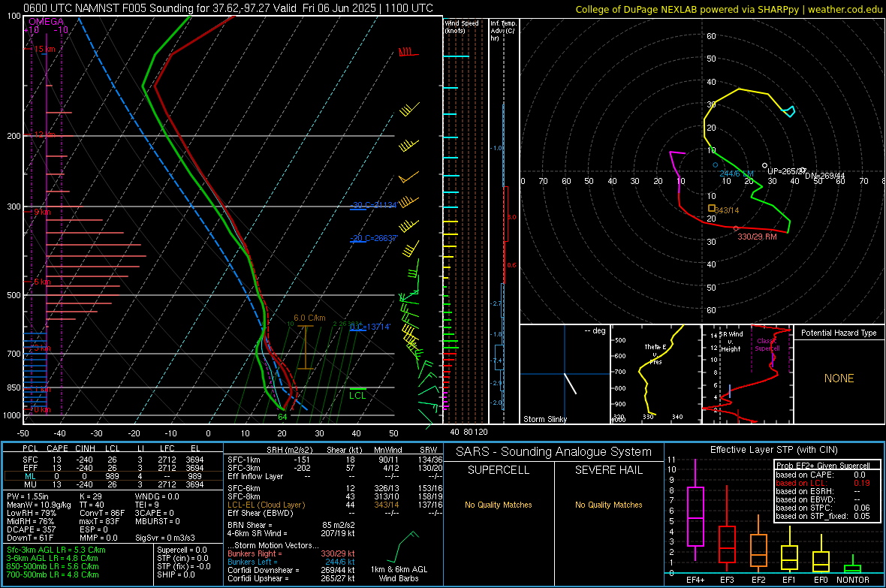Click the 850-500mb LR = 5.6 C/km line

pos(52,566)
